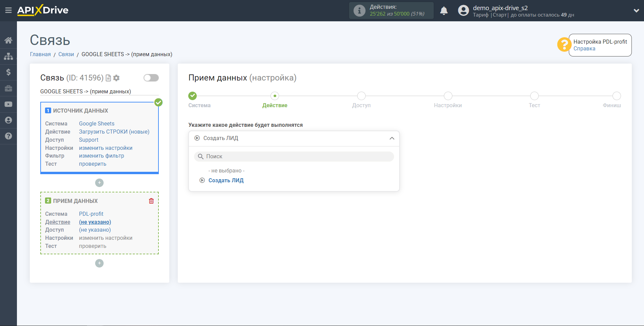Image resolution: width=644 pixels, height=326 pixels.
Task: Go to the Настройки step
Action: 448,96
